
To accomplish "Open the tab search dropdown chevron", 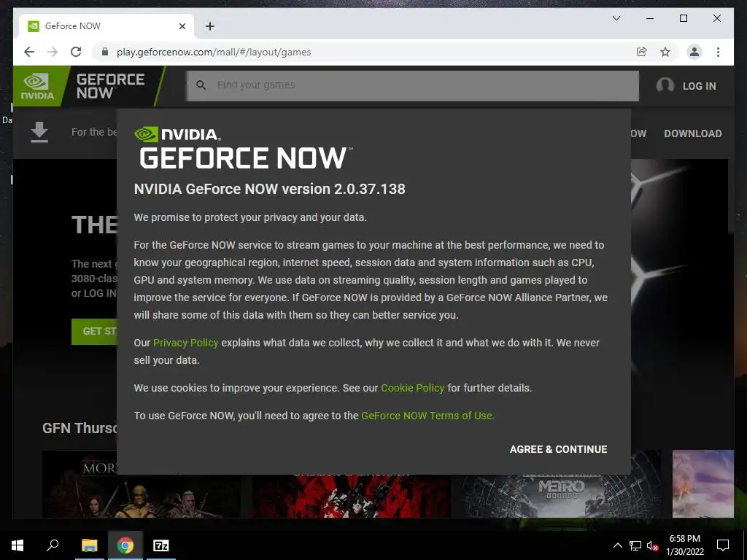I will (616, 18).
